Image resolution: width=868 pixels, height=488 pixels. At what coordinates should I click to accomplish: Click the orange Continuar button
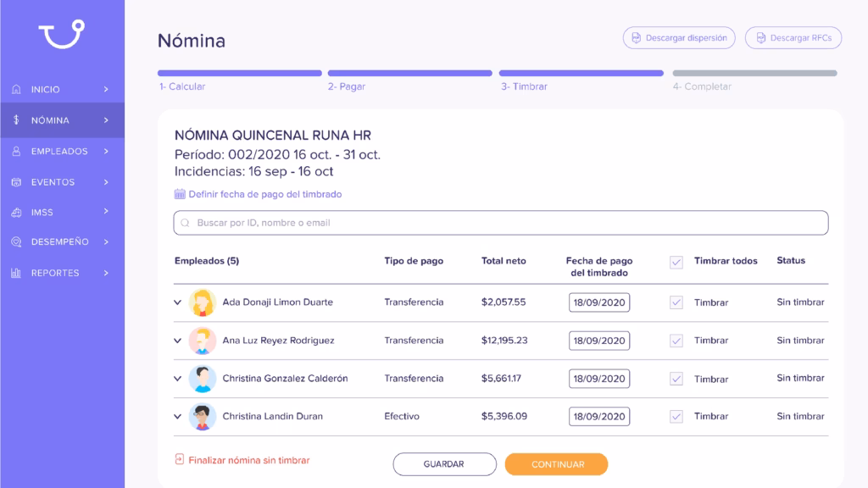[x=556, y=464]
